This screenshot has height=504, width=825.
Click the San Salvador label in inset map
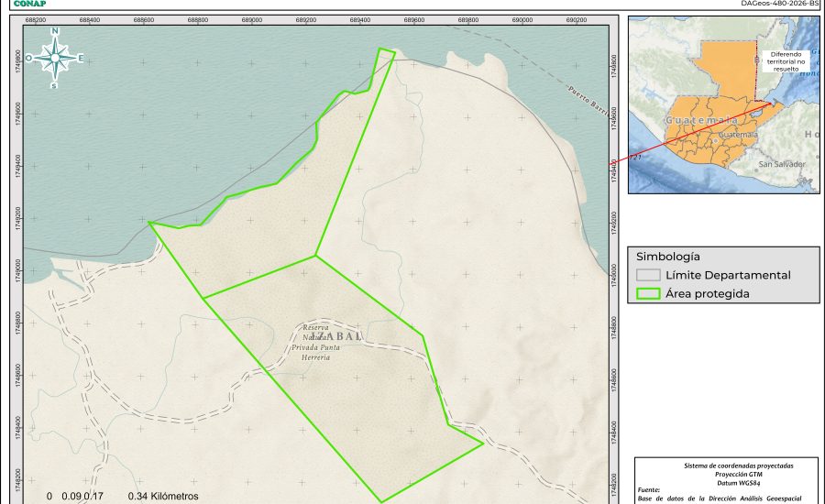(782, 164)
